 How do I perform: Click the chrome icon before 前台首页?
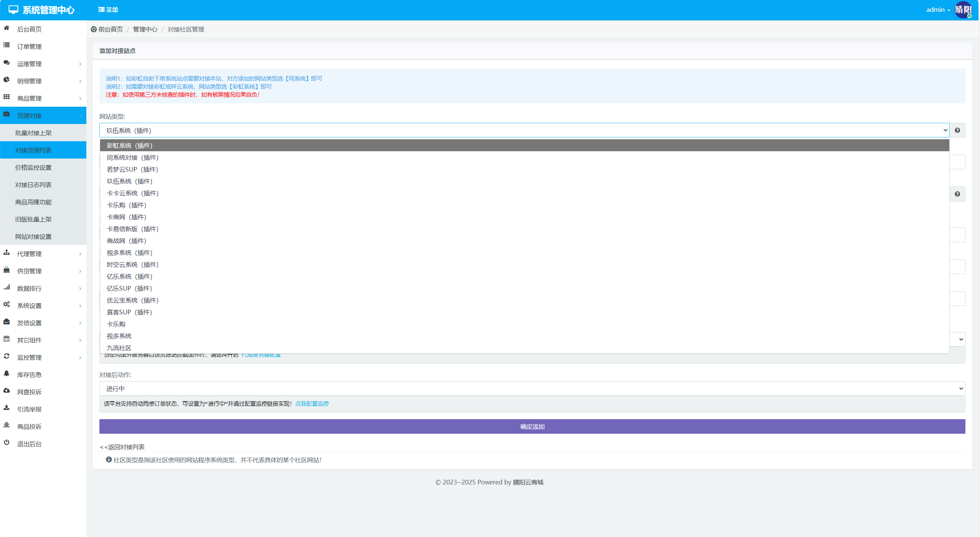coord(94,30)
